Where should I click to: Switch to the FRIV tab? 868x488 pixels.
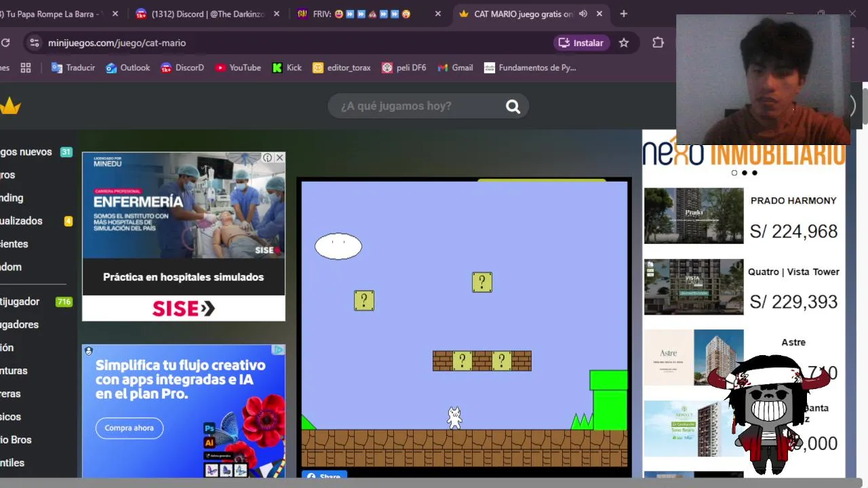[370, 14]
